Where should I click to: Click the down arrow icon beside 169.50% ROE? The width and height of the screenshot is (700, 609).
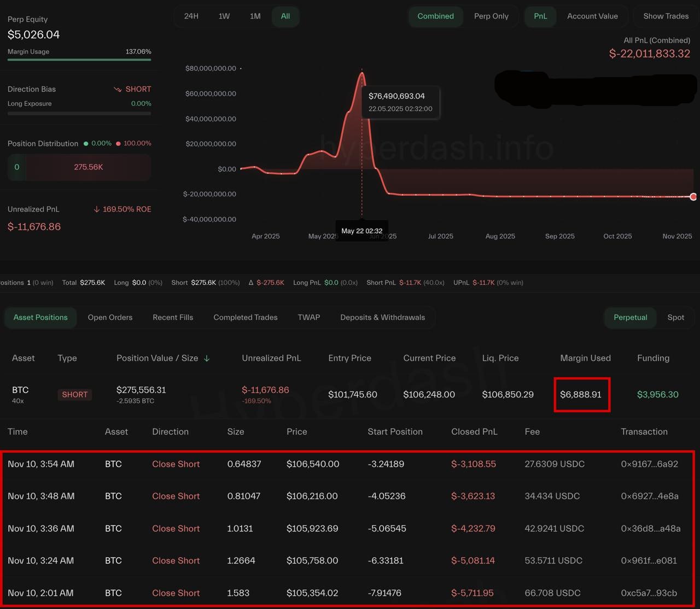[x=97, y=209]
